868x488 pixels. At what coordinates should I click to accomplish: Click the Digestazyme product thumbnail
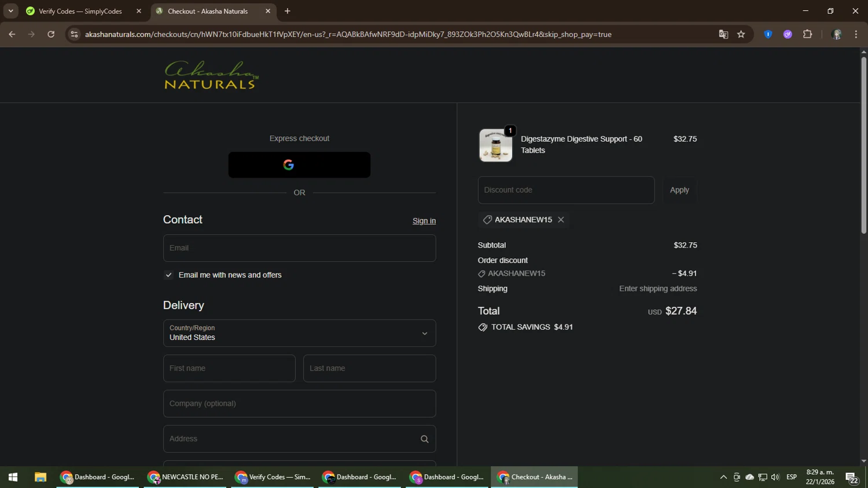[496, 145]
